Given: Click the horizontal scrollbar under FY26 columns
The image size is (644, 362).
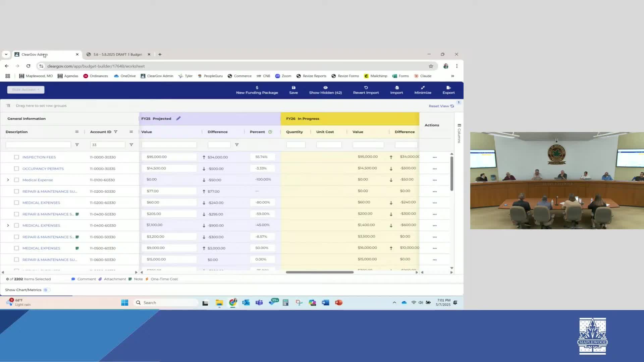Looking at the screenshot, I should pyautogui.click(x=319, y=272).
